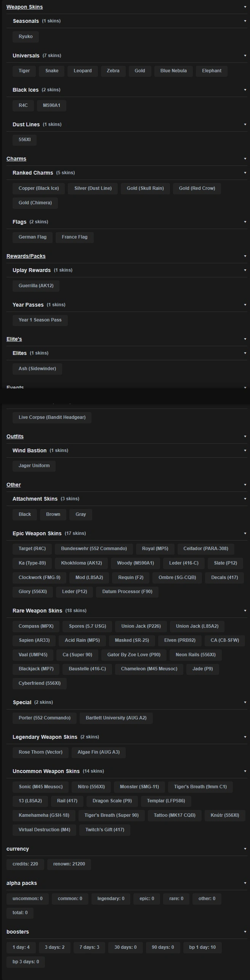Click the Jager Uniform outfit tag
The image size is (250, 980).
click(x=34, y=466)
